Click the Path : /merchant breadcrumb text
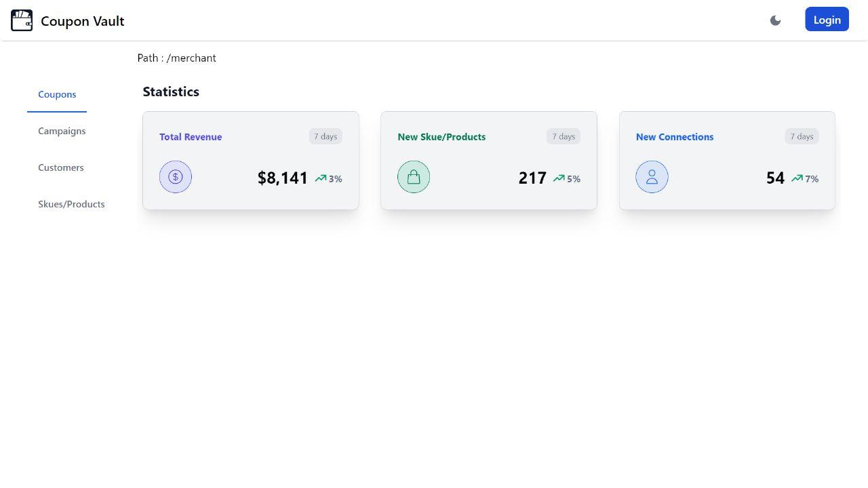 point(176,58)
